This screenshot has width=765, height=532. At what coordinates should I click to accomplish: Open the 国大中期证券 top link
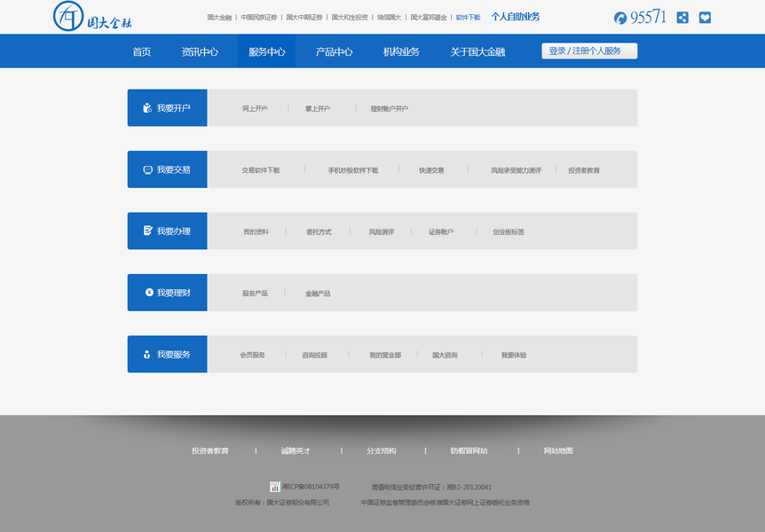304,17
